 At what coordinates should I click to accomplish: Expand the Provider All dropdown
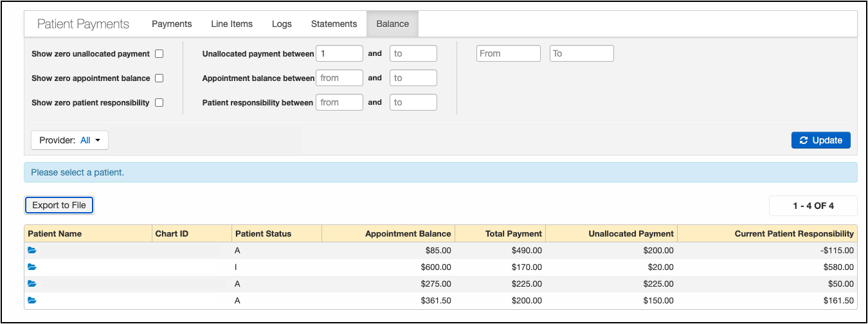tap(70, 140)
